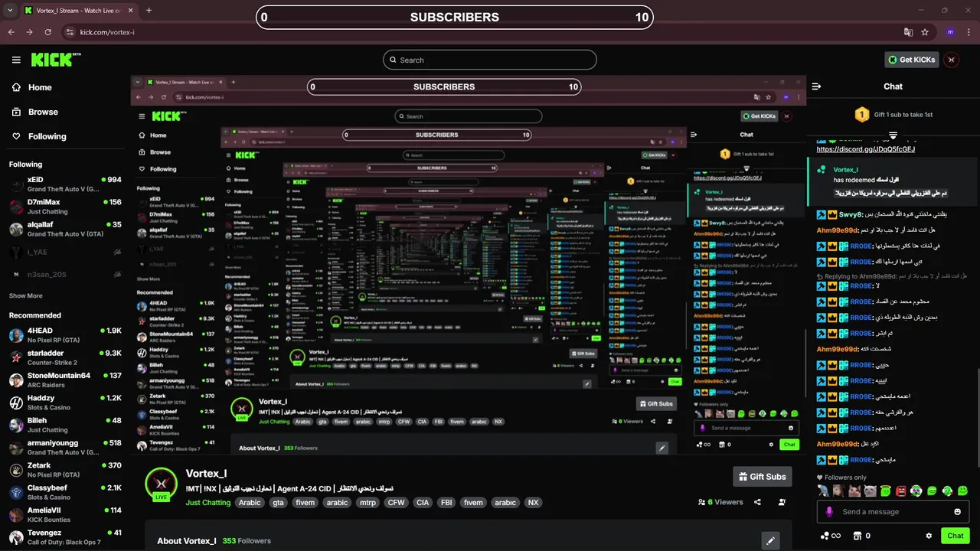Viewport: 980px width, 551px height.
Task: Open the discord.gg link in chat
Action: 866,149
